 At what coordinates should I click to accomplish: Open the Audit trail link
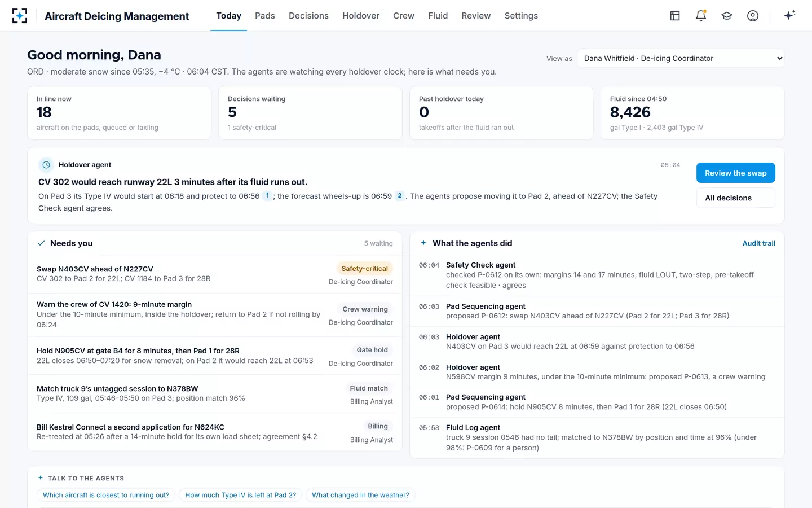pyautogui.click(x=758, y=243)
